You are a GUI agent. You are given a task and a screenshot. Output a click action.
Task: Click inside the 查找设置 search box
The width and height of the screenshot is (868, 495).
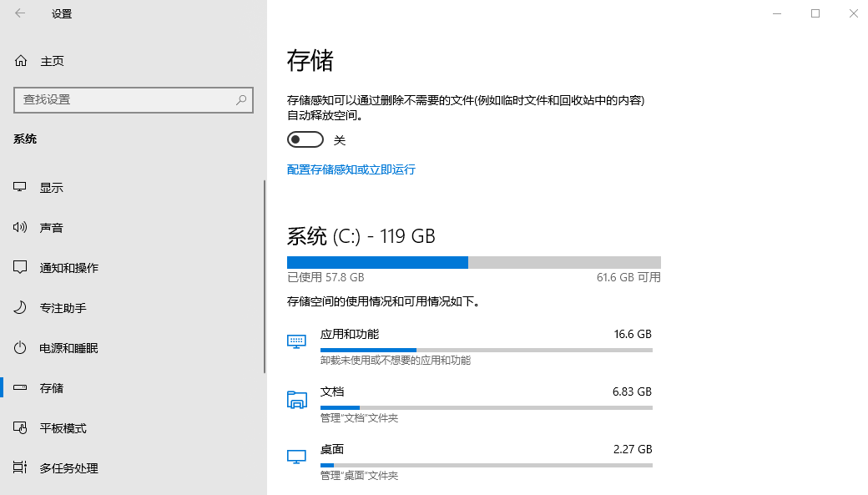(134, 99)
